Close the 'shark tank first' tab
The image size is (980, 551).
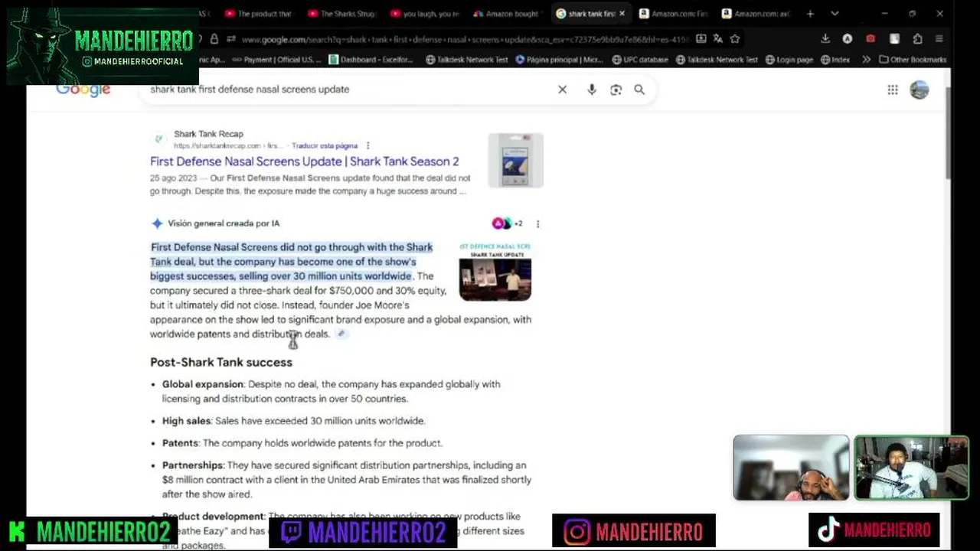point(622,14)
